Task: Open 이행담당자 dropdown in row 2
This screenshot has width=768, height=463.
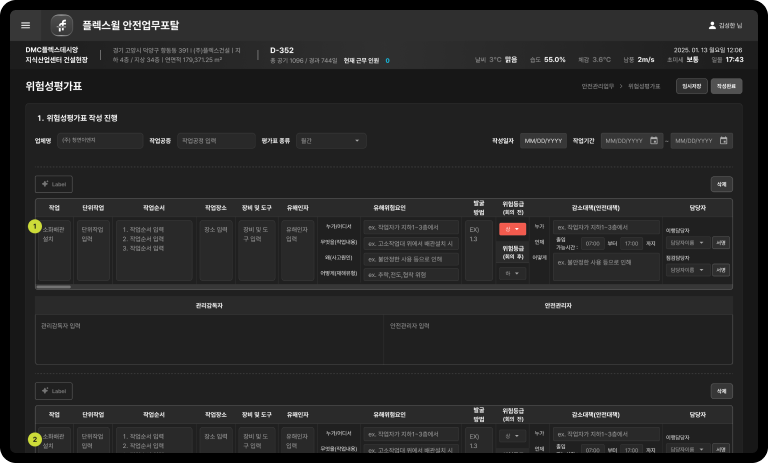Action: 688,449
